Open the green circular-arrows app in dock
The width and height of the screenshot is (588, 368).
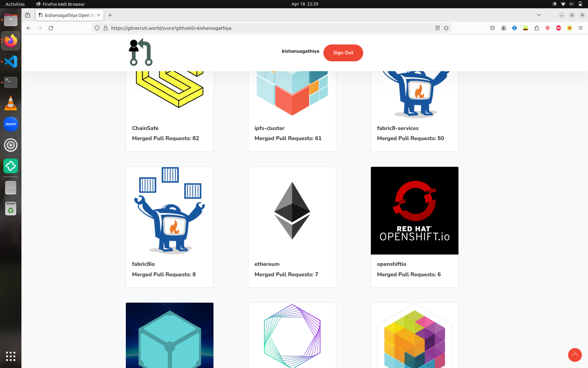11,166
